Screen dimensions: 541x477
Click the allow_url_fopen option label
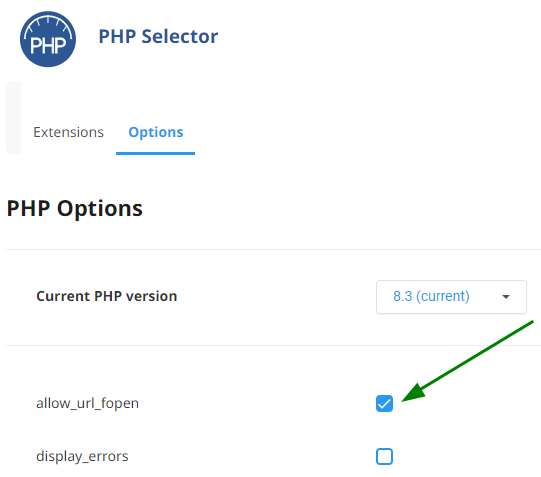tap(88, 403)
